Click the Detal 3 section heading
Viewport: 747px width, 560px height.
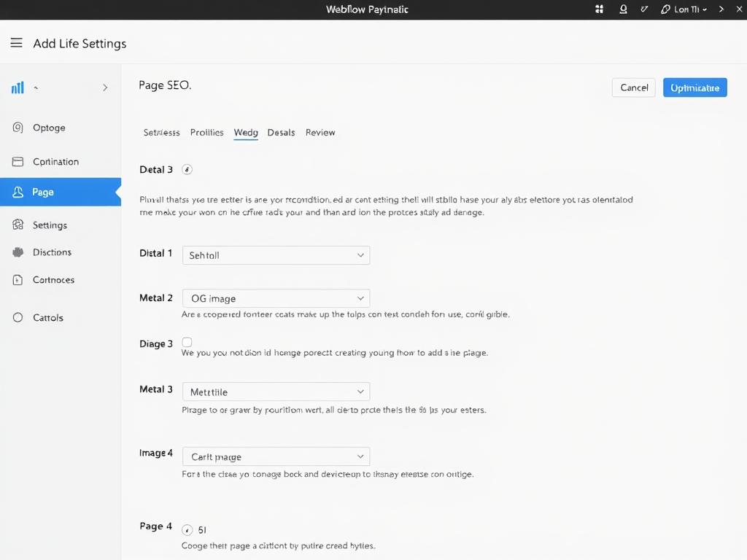(x=156, y=169)
